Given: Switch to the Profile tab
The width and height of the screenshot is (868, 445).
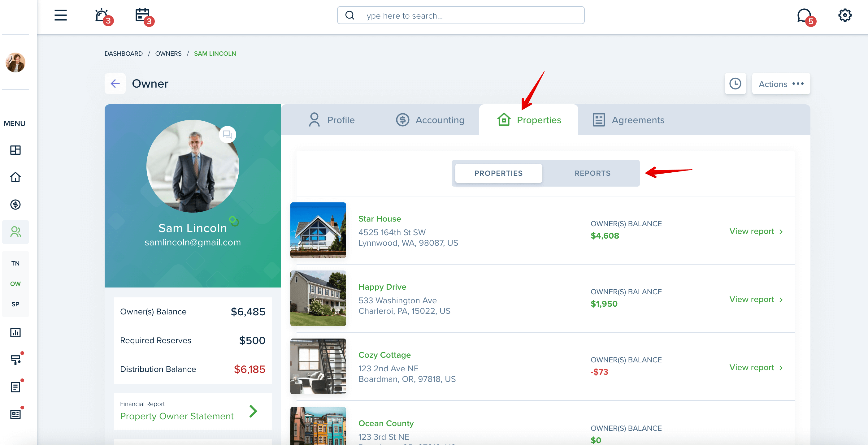Looking at the screenshot, I should [x=332, y=120].
